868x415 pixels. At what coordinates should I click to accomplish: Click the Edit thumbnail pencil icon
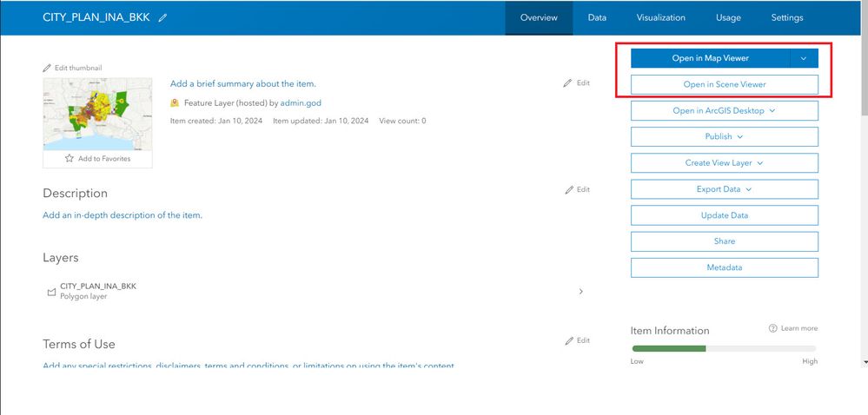point(47,68)
